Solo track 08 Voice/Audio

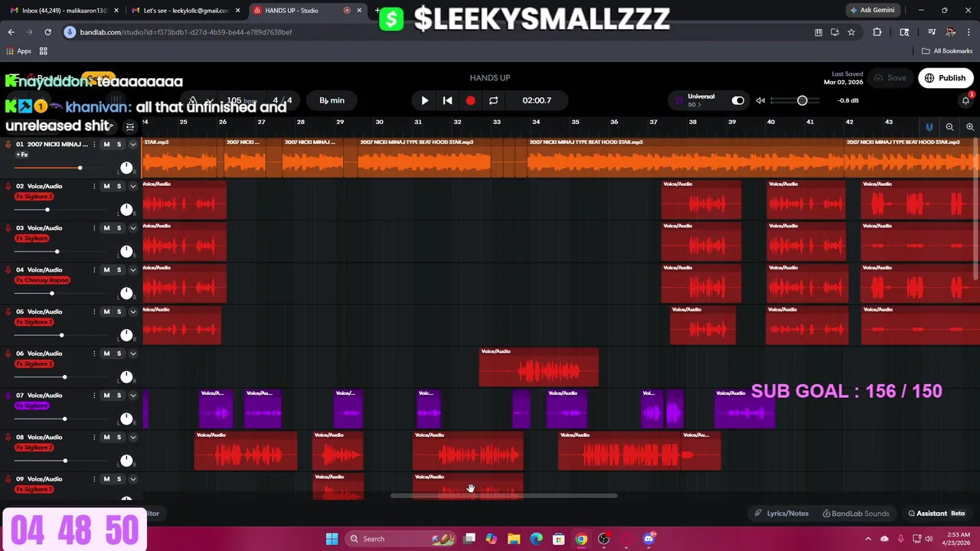coord(119,437)
